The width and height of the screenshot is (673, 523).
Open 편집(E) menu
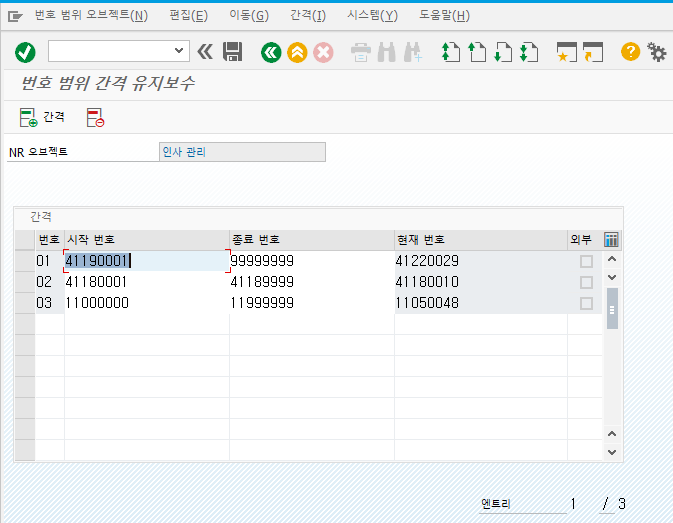pyautogui.click(x=188, y=16)
